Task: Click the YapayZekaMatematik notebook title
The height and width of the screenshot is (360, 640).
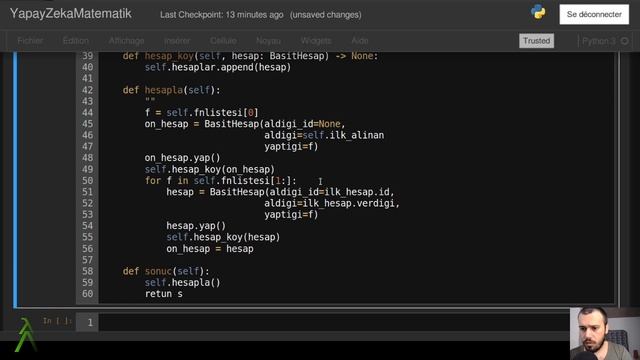Action: point(71,14)
